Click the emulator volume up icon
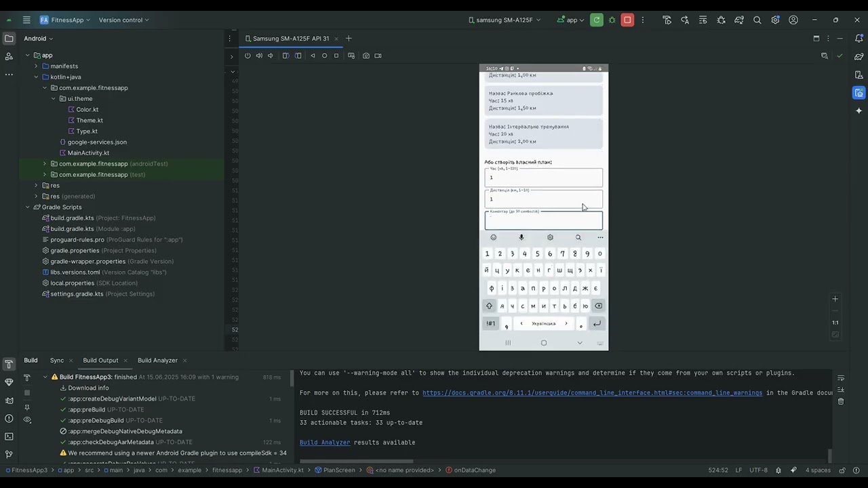 click(x=259, y=56)
